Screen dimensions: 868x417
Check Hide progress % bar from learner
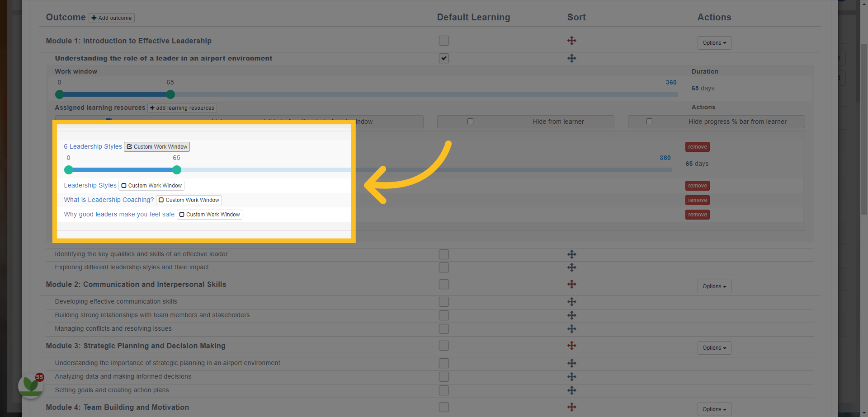[649, 122]
